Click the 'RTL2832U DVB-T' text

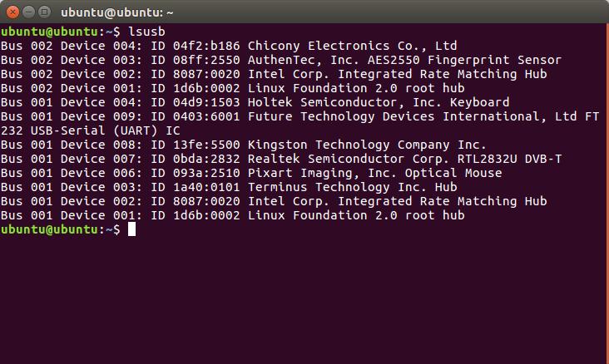click(509, 159)
